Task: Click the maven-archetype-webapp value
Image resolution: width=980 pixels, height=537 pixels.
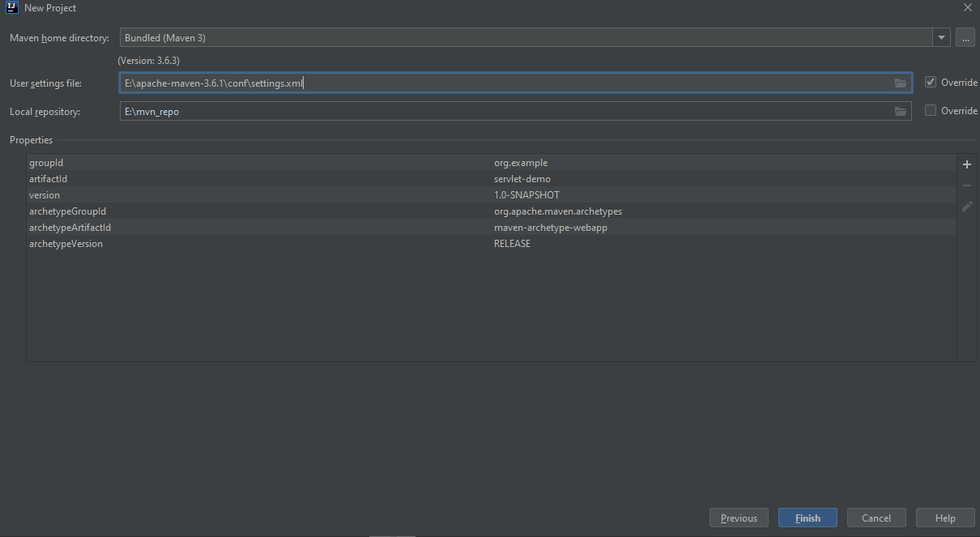Action: coord(551,228)
